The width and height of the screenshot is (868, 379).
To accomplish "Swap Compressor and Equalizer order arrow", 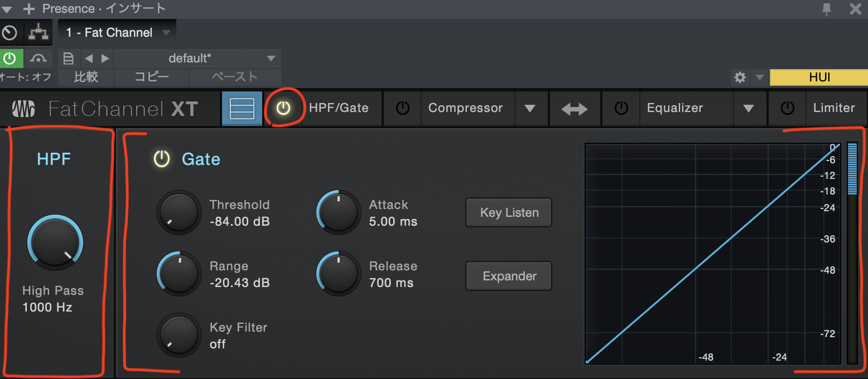I will tap(575, 109).
